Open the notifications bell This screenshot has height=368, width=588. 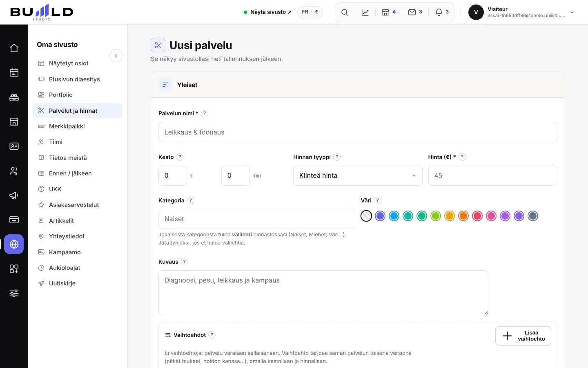pos(442,12)
